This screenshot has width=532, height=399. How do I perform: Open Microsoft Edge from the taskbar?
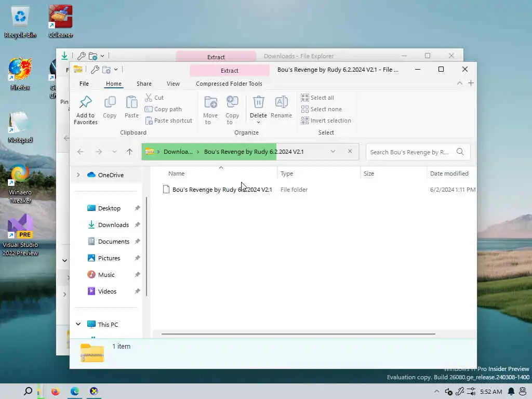pyautogui.click(x=75, y=392)
